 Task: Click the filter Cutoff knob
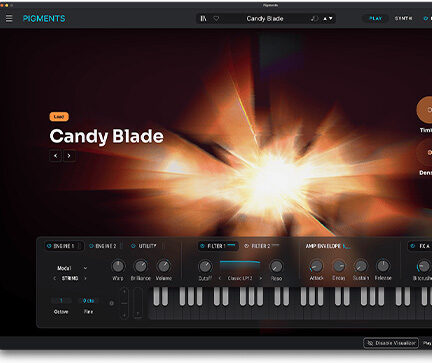[205, 266]
